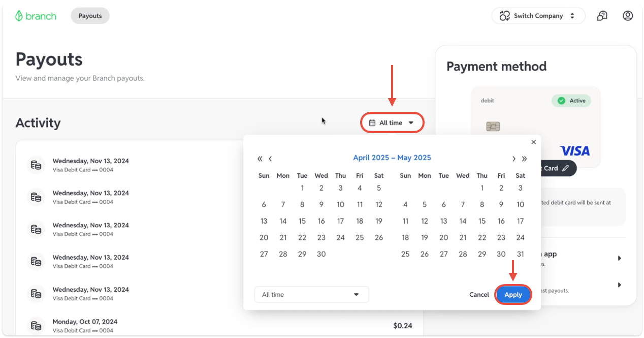This screenshot has width=644, height=338.
Task: Open the support chat icon
Action: point(602,16)
